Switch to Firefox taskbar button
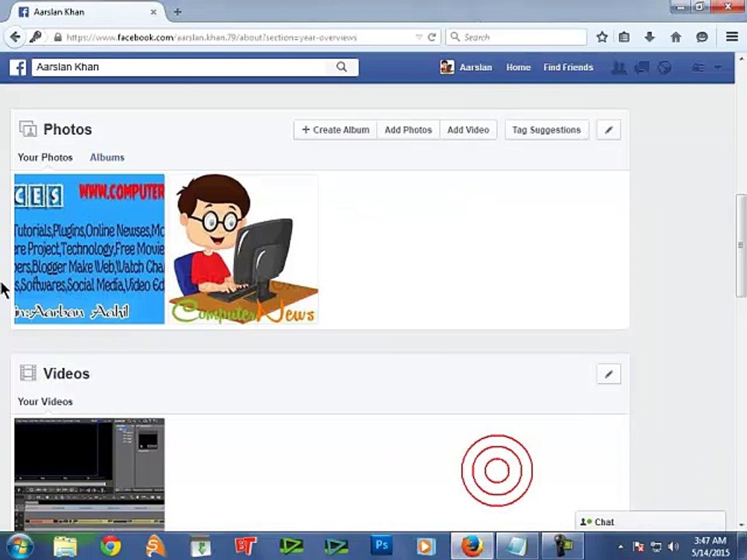 [472, 546]
